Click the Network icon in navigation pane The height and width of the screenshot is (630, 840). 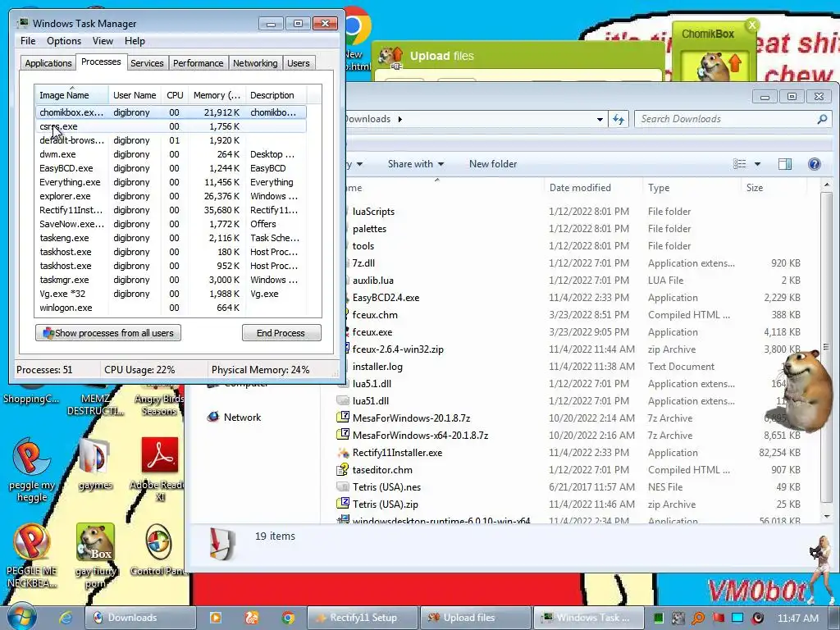[213, 417]
